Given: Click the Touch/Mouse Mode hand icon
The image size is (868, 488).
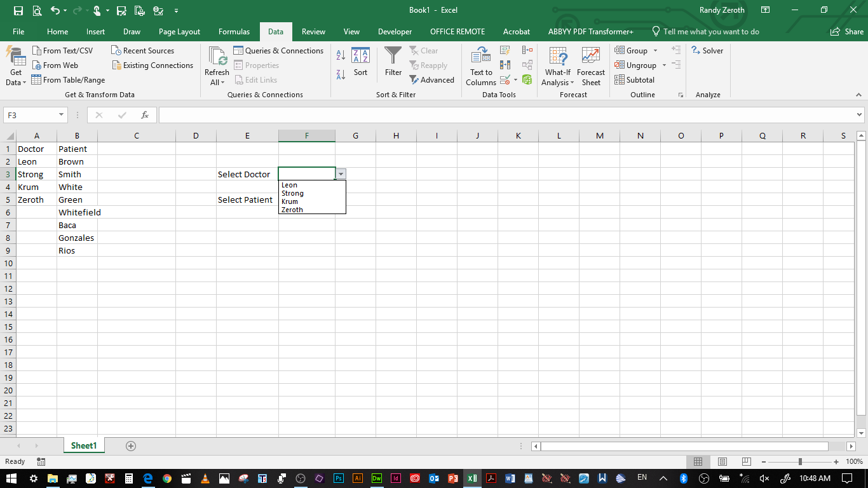Looking at the screenshot, I should 97,10.
